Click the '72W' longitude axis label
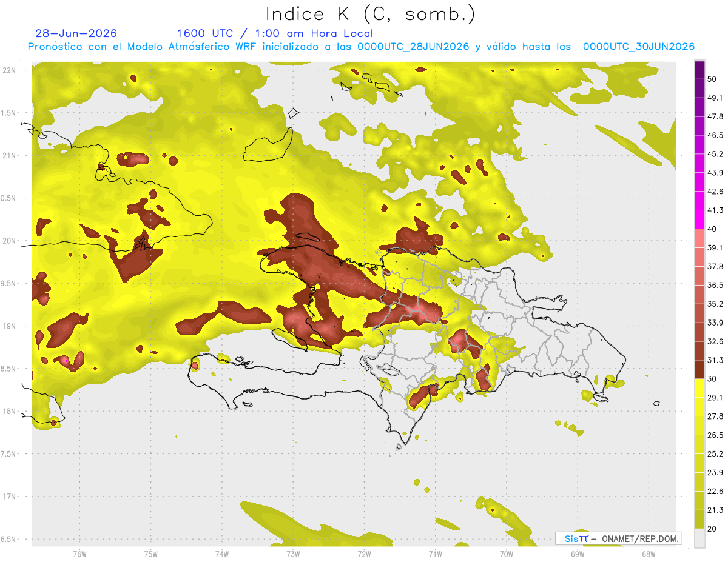 [364, 554]
